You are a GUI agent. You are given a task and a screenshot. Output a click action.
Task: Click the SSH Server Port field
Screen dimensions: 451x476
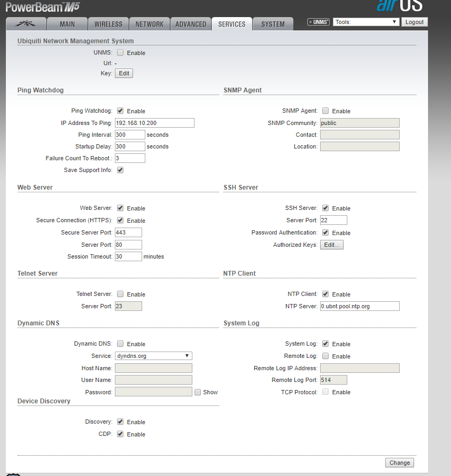(x=333, y=220)
